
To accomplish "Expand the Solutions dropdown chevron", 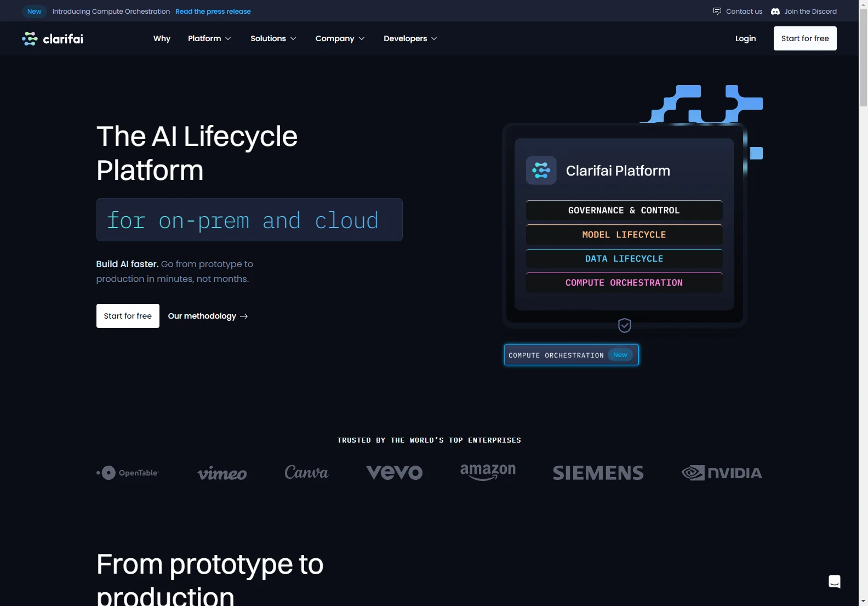I will point(293,38).
